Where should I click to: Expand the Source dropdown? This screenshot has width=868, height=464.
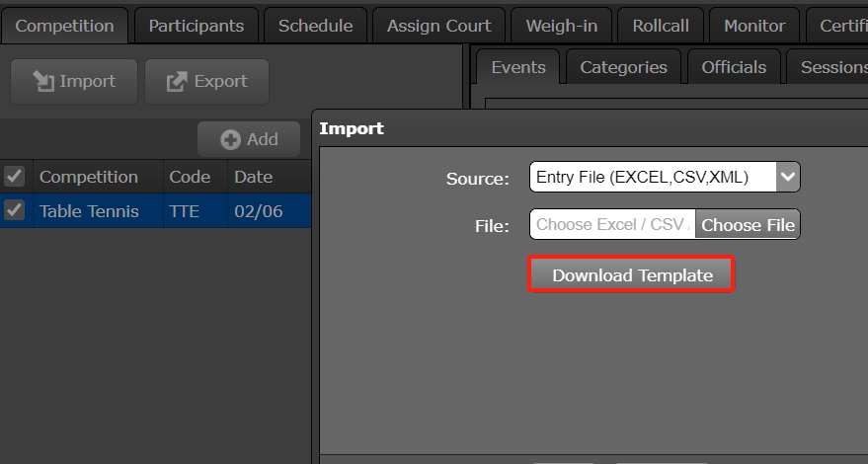pos(787,178)
